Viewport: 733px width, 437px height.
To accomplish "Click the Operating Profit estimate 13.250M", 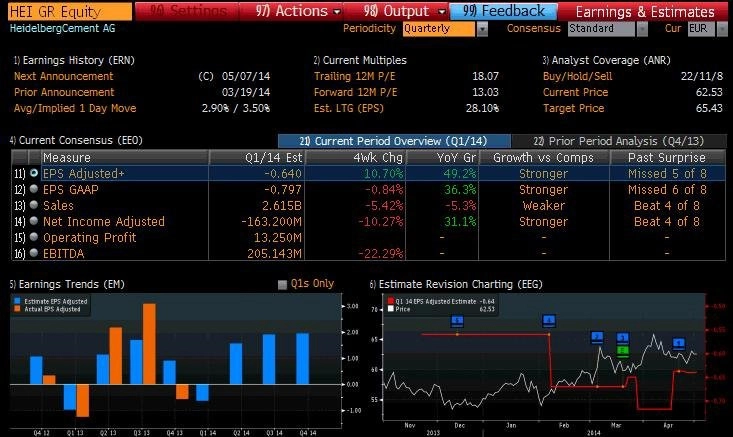I will tap(278, 237).
